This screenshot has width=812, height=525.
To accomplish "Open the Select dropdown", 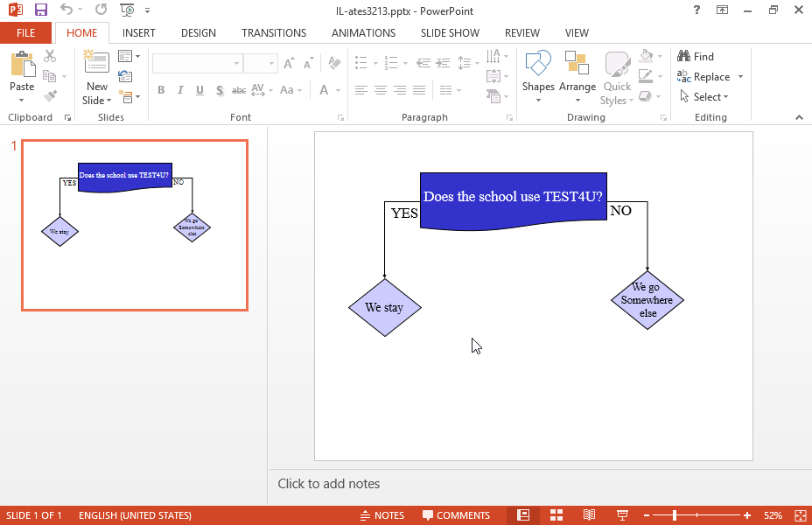I will (704, 97).
